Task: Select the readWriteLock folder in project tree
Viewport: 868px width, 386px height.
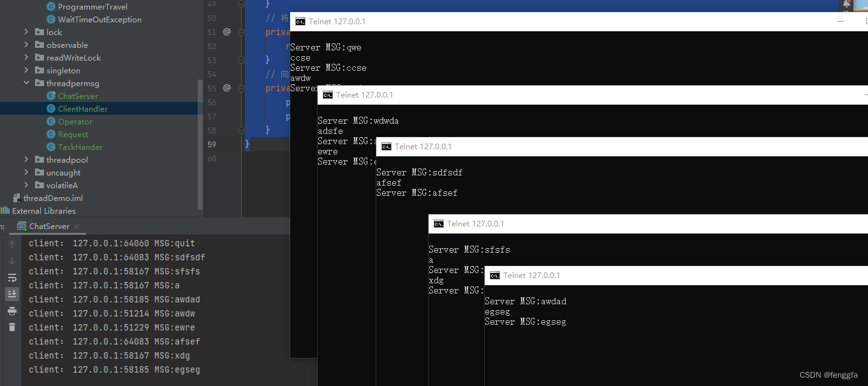Action: coord(73,57)
